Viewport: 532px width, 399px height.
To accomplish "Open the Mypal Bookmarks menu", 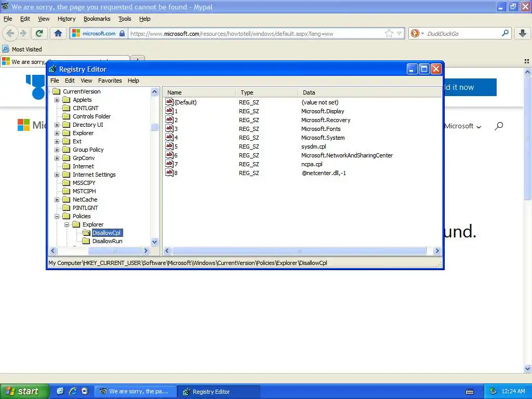I will point(97,19).
